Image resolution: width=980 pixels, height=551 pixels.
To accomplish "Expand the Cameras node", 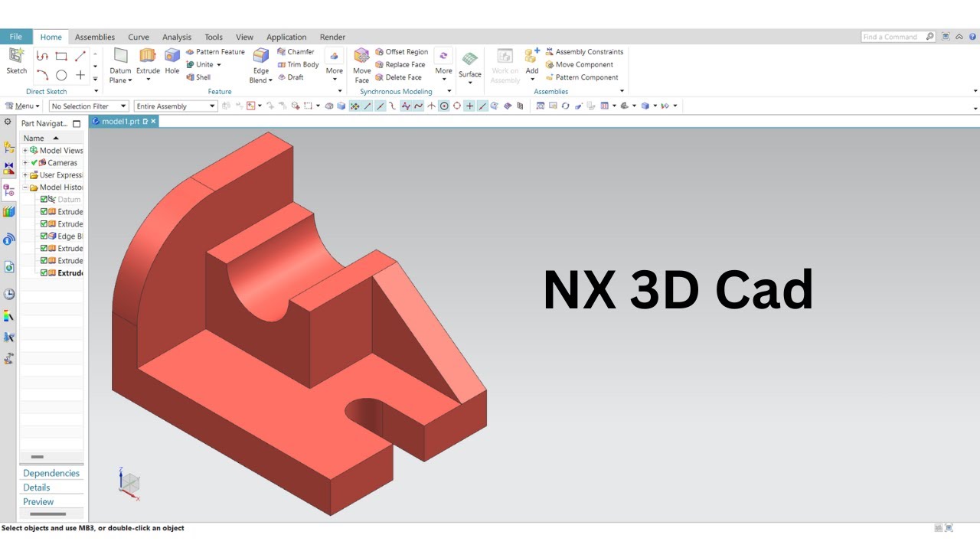I will click(25, 162).
